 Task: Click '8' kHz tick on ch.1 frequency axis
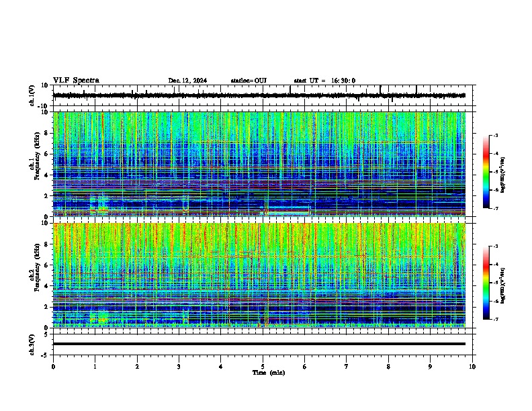point(46,133)
